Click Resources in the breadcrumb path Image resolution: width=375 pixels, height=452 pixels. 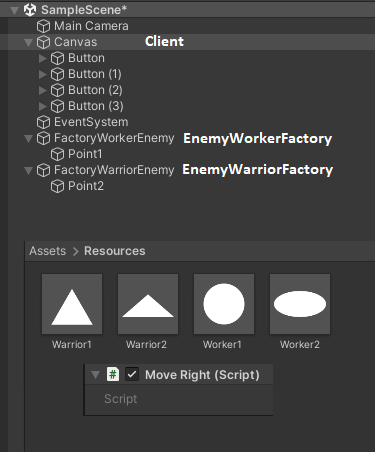pos(115,251)
